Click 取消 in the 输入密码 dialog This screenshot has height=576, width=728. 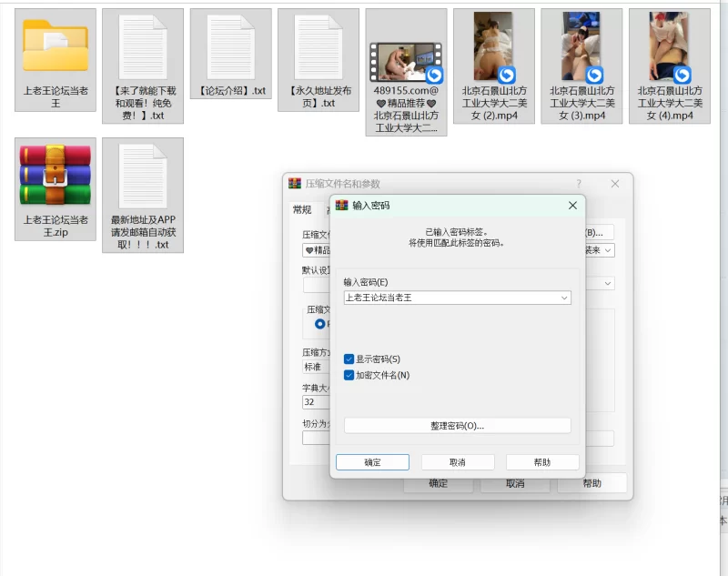(457, 462)
